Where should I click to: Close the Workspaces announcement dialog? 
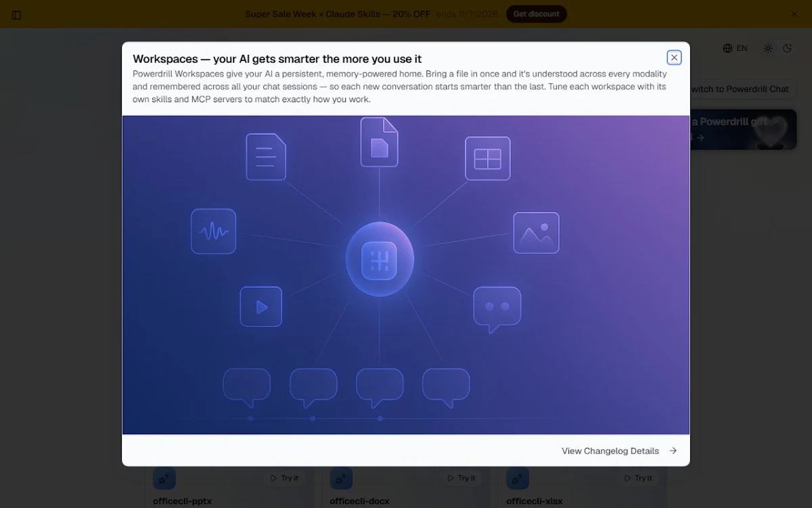click(674, 58)
